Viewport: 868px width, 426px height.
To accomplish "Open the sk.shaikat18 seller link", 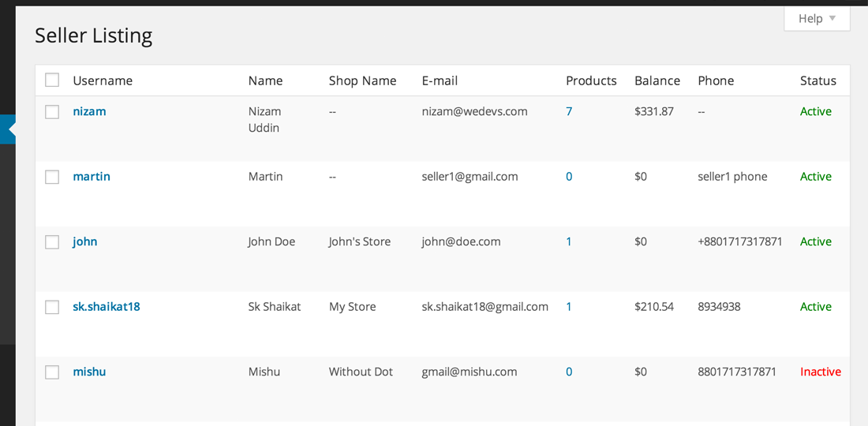I will point(107,306).
